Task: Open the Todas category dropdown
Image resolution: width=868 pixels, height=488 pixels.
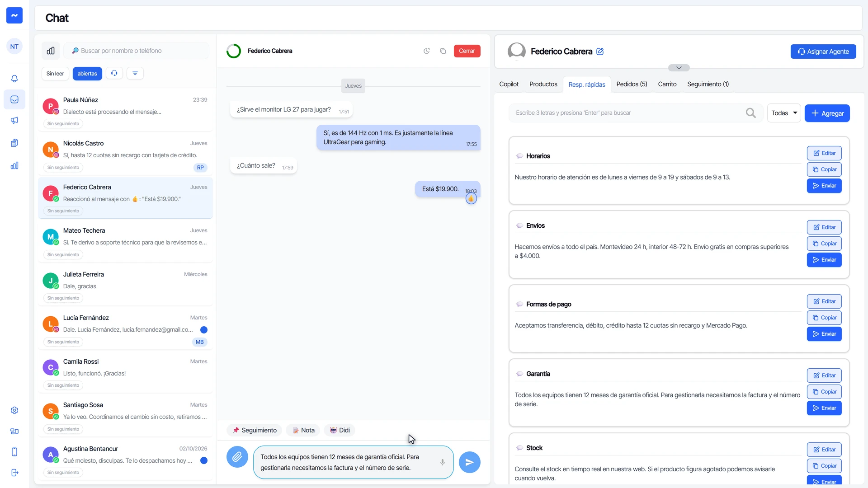Action: [x=784, y=113]
